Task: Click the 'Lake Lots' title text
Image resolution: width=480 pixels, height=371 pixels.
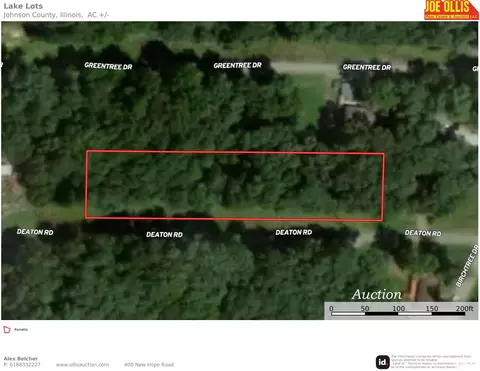Action: pyautogui.click(x=23, y=6)
